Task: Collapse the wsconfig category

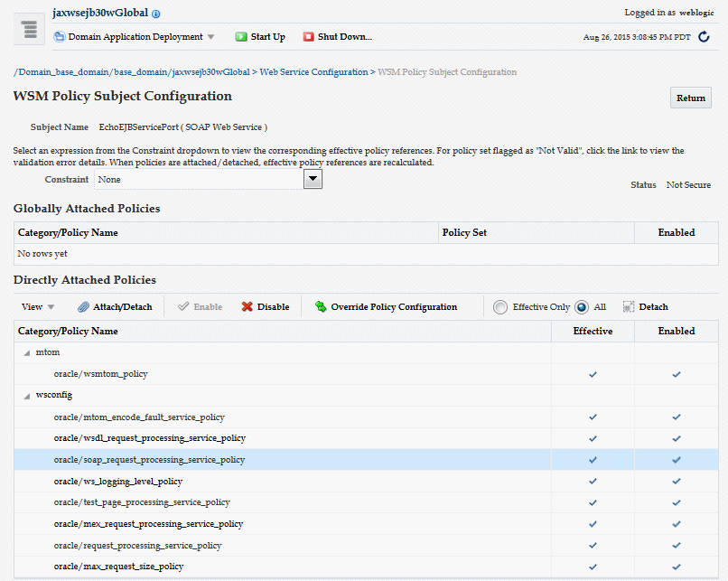Action: click(x=27, y=396)
